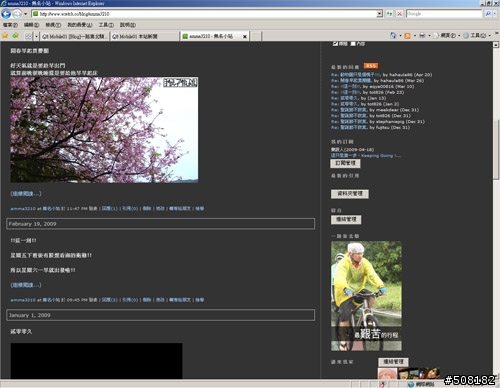Open the Keeping Going subscription link

point(366,156)
